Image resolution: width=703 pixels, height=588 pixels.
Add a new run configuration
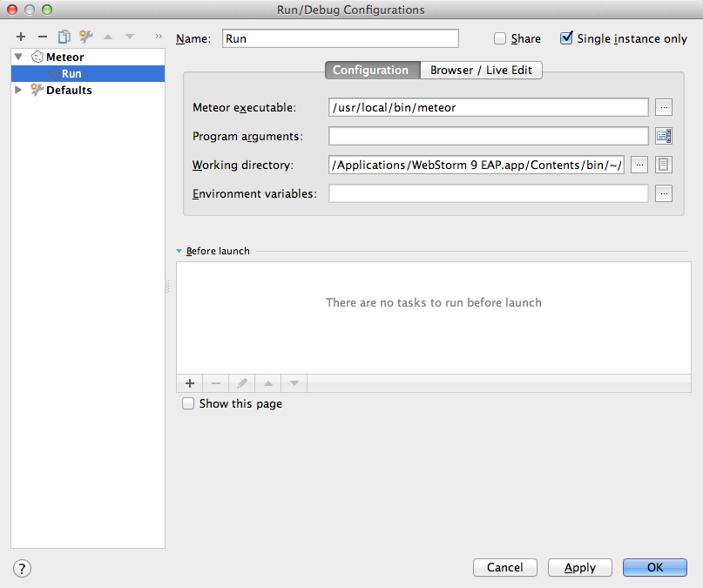pos(20,37)
